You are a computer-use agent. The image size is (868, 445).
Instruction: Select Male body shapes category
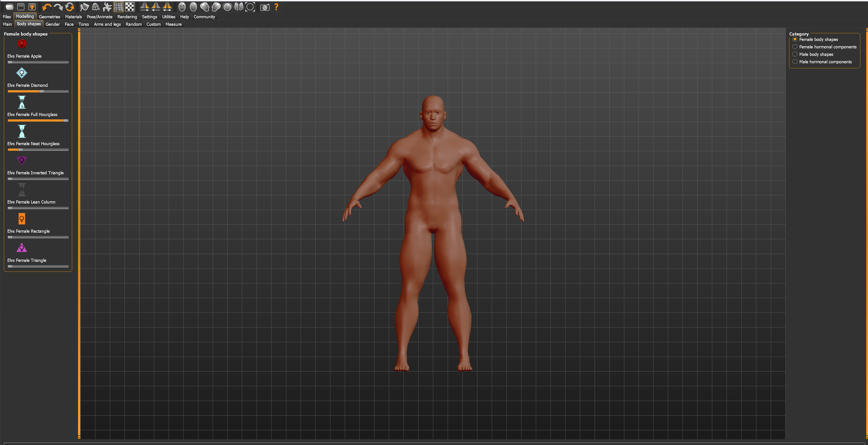(x=795, y=54)
